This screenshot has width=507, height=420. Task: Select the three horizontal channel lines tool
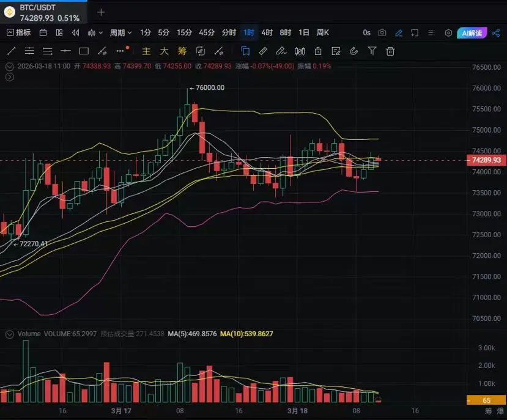tap(29, 51)
